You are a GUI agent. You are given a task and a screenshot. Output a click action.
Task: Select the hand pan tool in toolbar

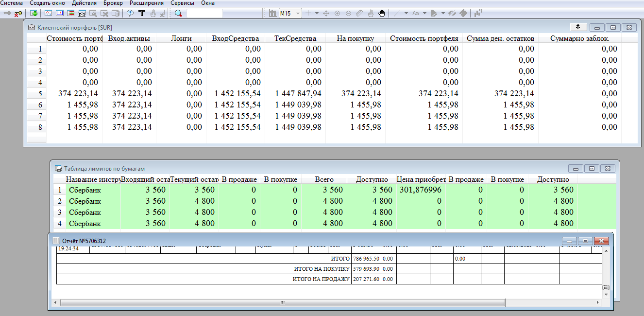(x=382, y=13)
